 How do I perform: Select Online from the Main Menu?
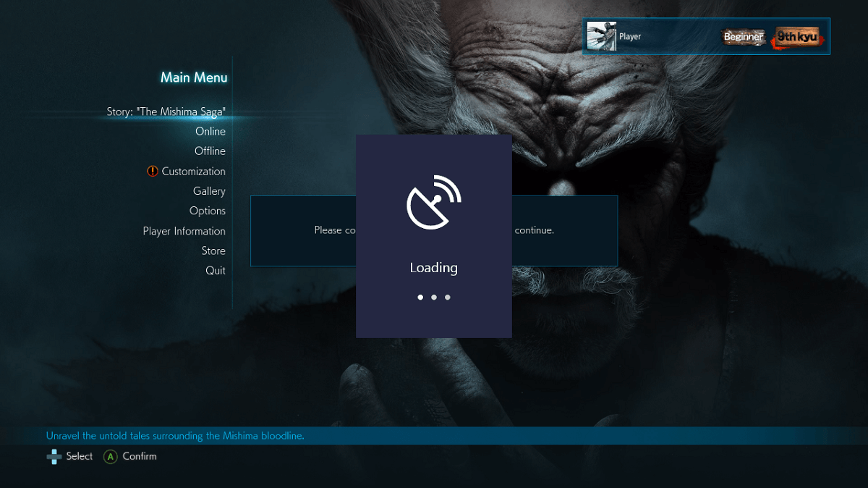coord(210,132)
